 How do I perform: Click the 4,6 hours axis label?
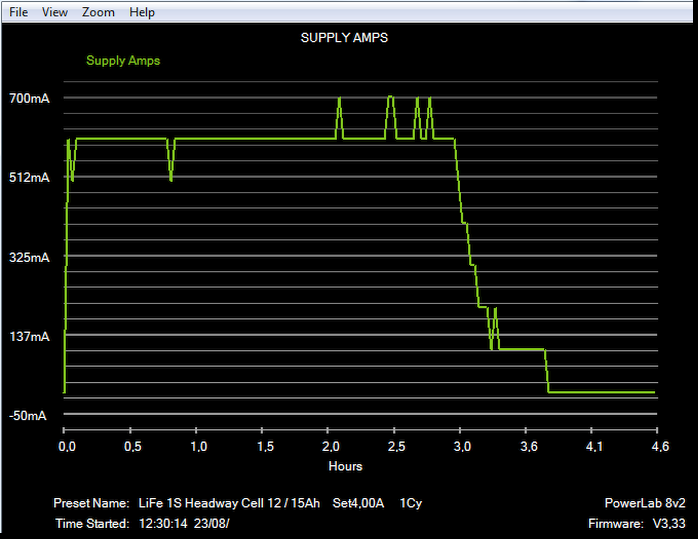660,446
